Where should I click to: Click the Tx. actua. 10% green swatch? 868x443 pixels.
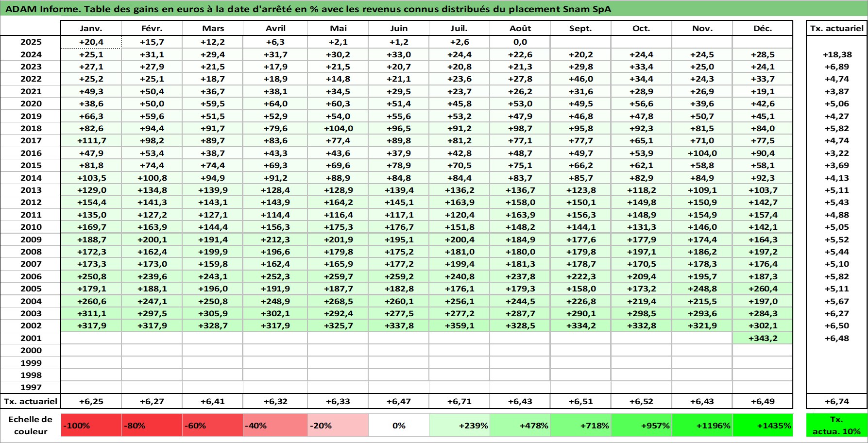(x=837, y=426)
